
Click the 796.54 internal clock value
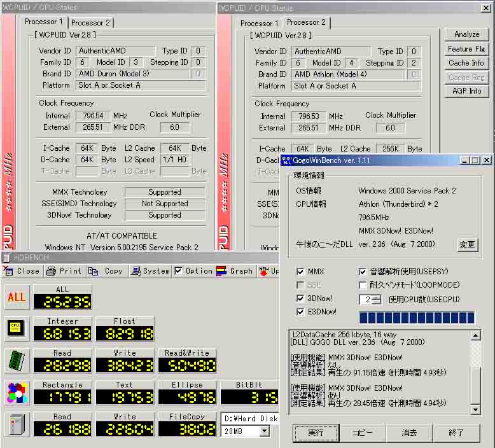click(x=93, y=116)
